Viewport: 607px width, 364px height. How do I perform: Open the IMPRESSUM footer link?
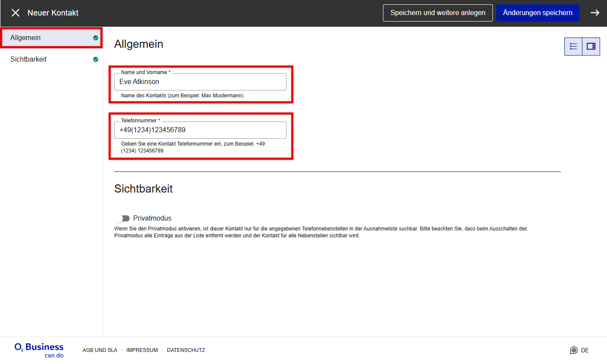[x=142, y=350]
